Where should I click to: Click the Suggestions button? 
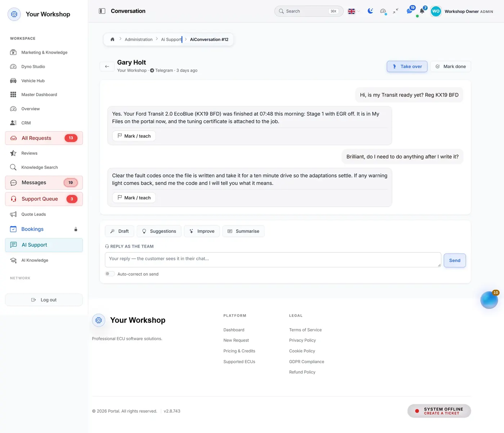click(x=159, y=231)
